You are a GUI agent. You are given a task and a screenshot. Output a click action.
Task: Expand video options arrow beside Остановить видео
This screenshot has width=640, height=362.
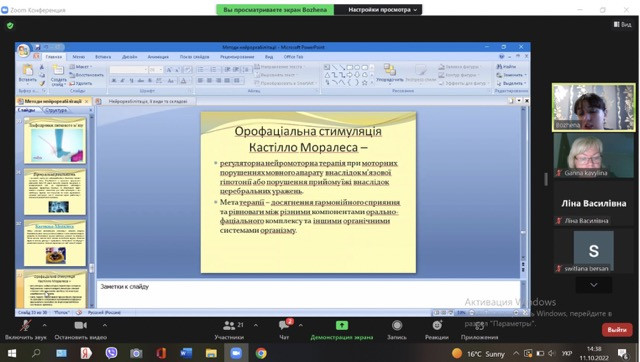(105, 325)
